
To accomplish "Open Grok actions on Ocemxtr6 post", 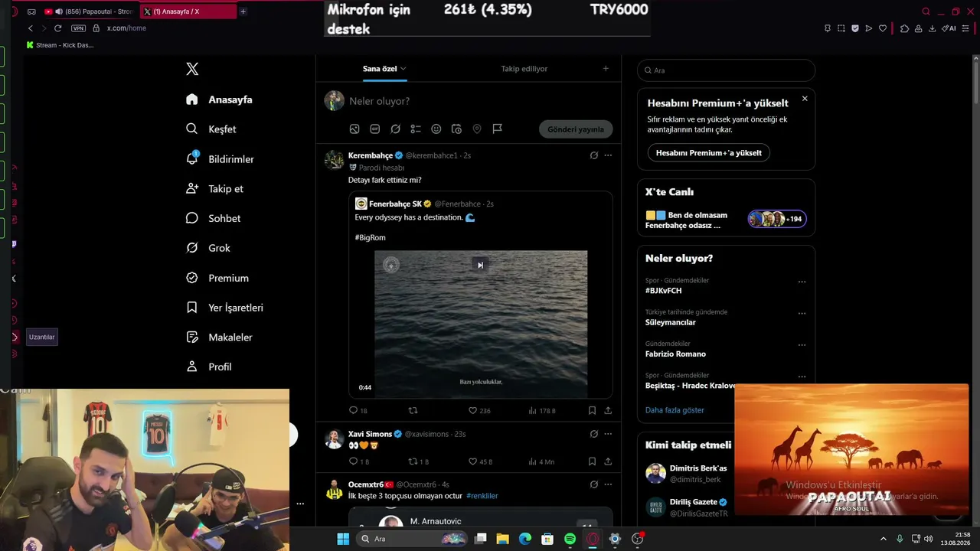I will [593, 484].
